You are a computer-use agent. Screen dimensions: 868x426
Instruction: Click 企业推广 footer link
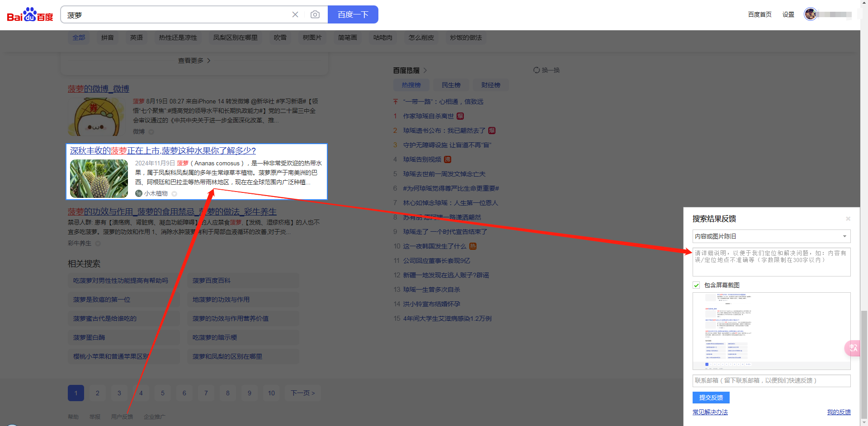(x=155, y=417)
